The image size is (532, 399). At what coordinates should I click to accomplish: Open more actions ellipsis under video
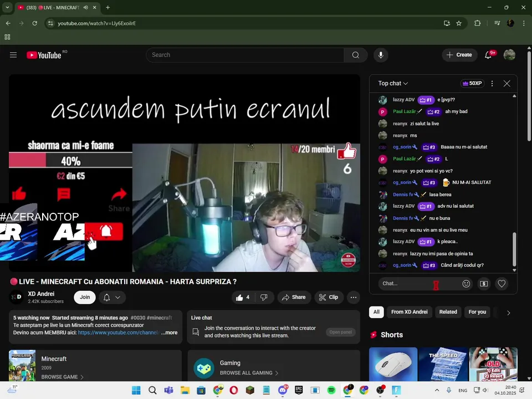point(353,297)
